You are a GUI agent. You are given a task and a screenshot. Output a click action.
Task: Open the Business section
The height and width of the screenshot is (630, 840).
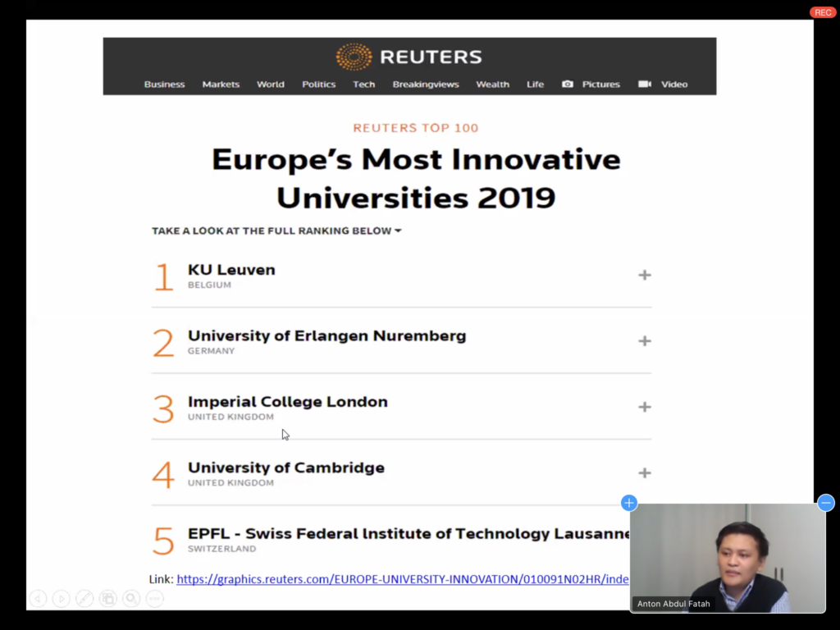click(x=164, y=84)
